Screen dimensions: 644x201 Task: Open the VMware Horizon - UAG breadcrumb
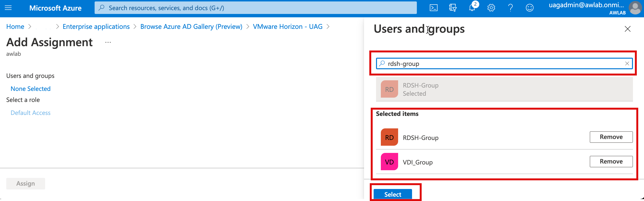coord(287,26)
